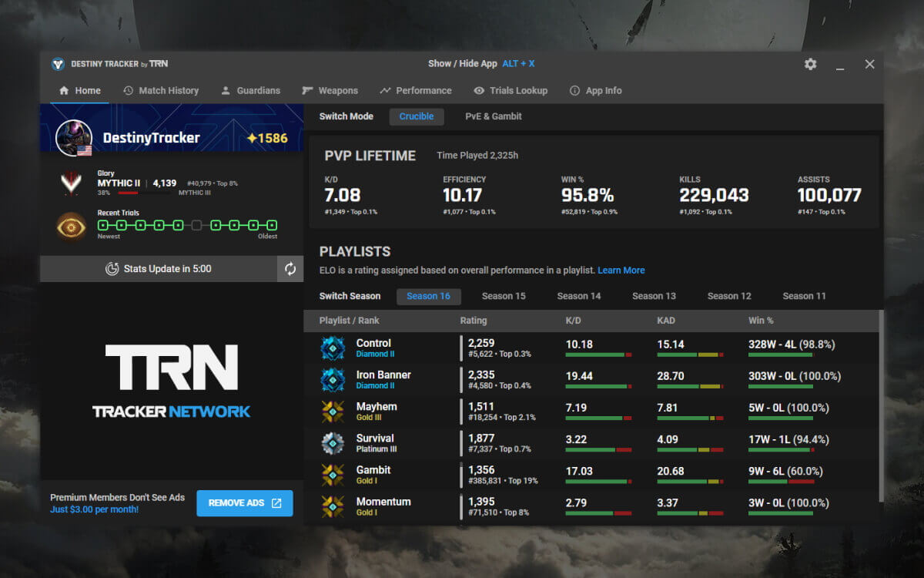
Task: Click the Iron Banner rank emblem
Action: click(333, 380)
